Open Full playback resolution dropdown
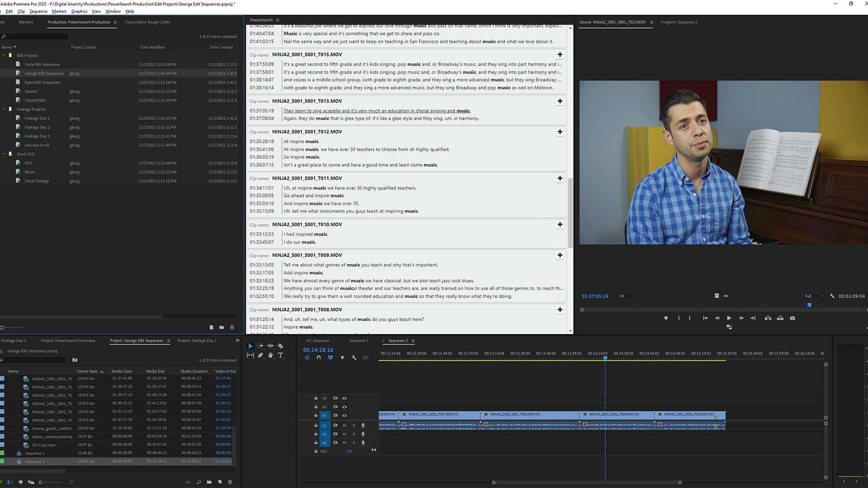This screenshot has width=868, height=488. (814, 296)
